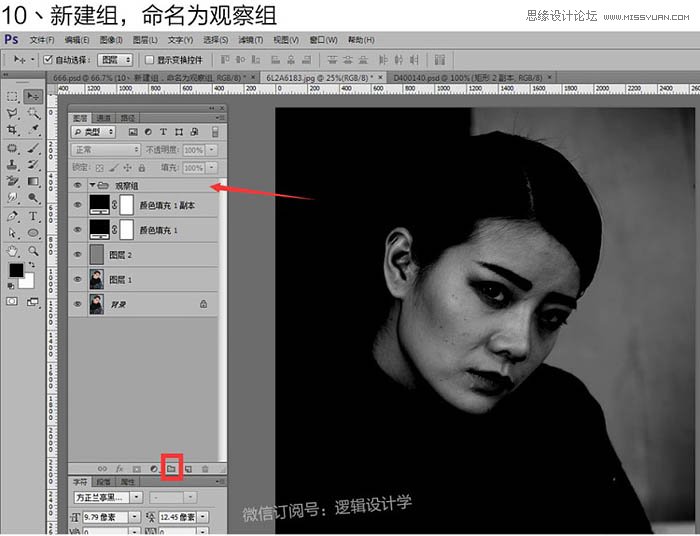Select the Brush tool in the toolbox
The width and height of the screenshot is (700, 536).
click(x=33, y=148)
